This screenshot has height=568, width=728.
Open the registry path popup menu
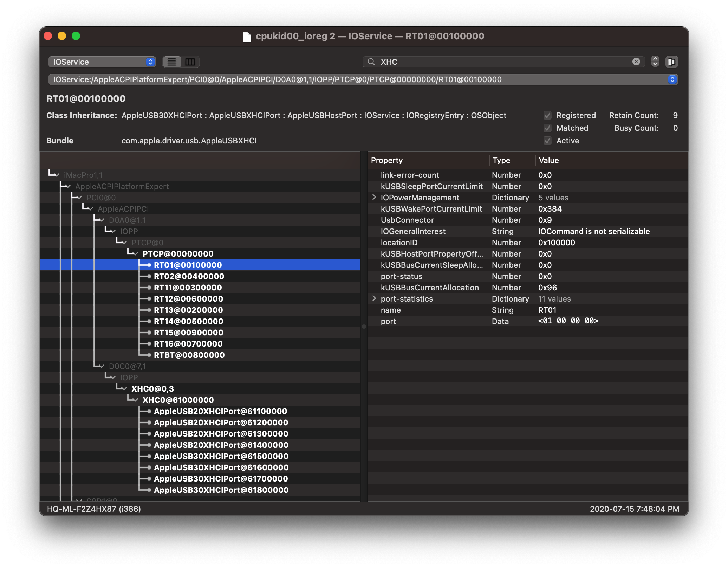(x=672, y=79)
